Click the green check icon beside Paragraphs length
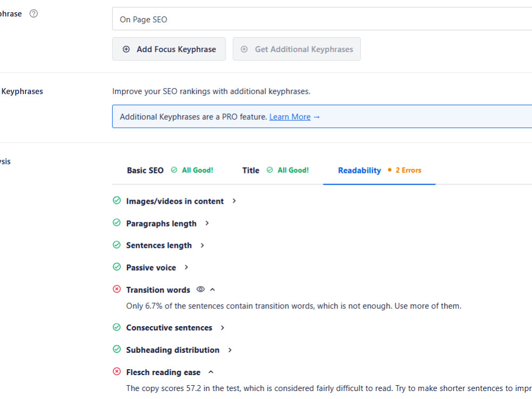The height and width of the screenshot is (399, 532). pos(117,222)
